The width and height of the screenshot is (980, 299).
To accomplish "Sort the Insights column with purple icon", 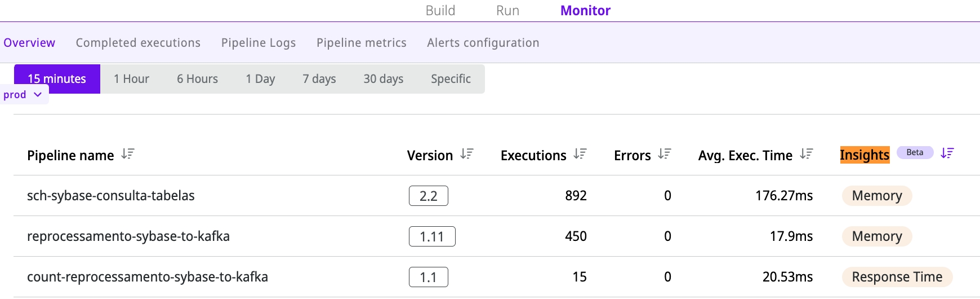I will [x=947, y=153].
